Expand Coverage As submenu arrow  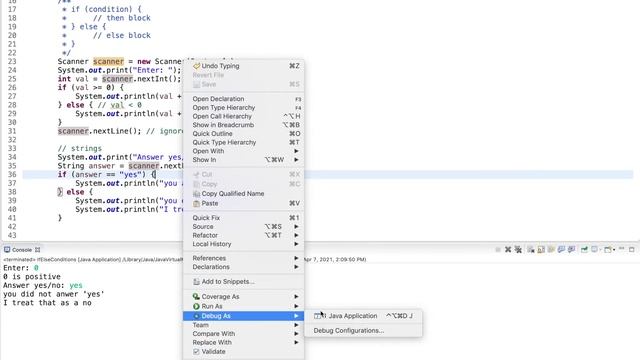tap(296, 297)
